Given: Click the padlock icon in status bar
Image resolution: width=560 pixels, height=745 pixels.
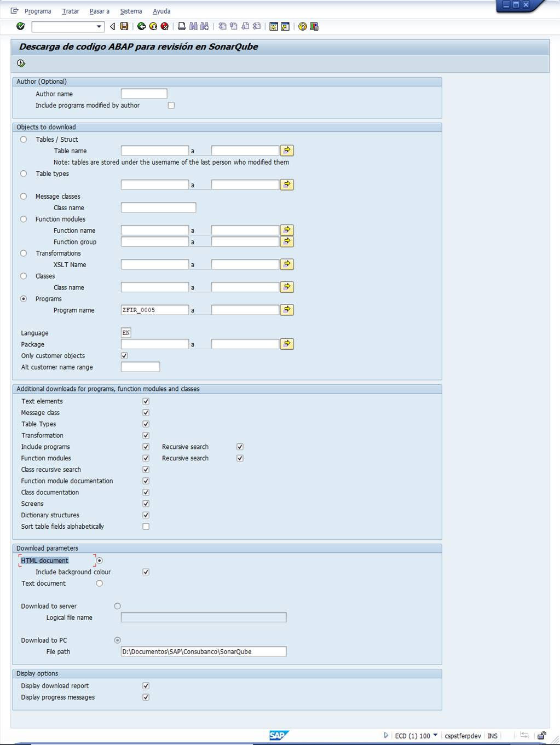Looking at the screenshot, I should (542, 736).
